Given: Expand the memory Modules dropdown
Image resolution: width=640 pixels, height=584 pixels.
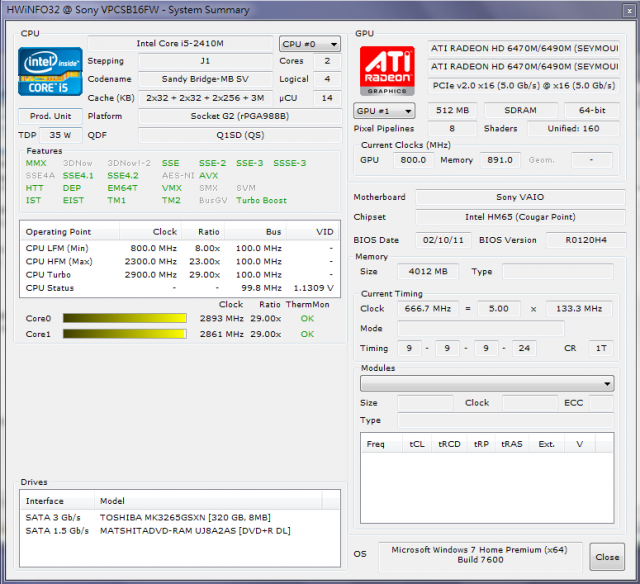Looking at the screenshot, I should click(487, 384).
